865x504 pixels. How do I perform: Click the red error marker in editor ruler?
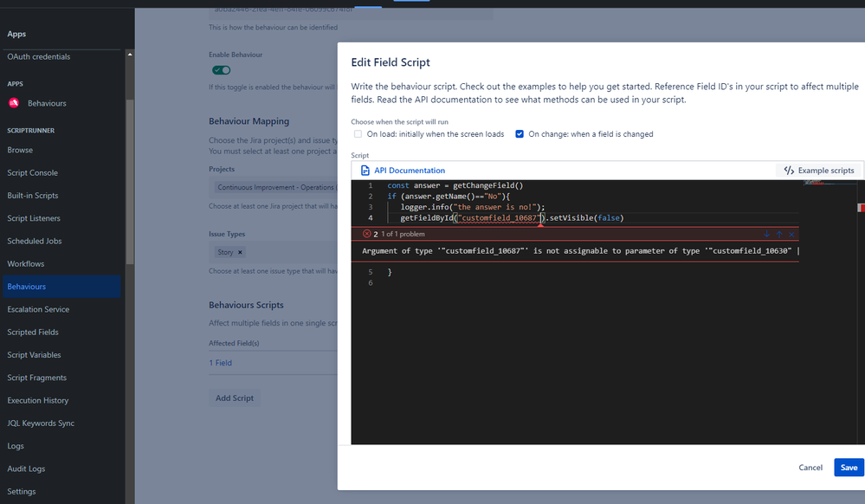(x=861, y=208)
